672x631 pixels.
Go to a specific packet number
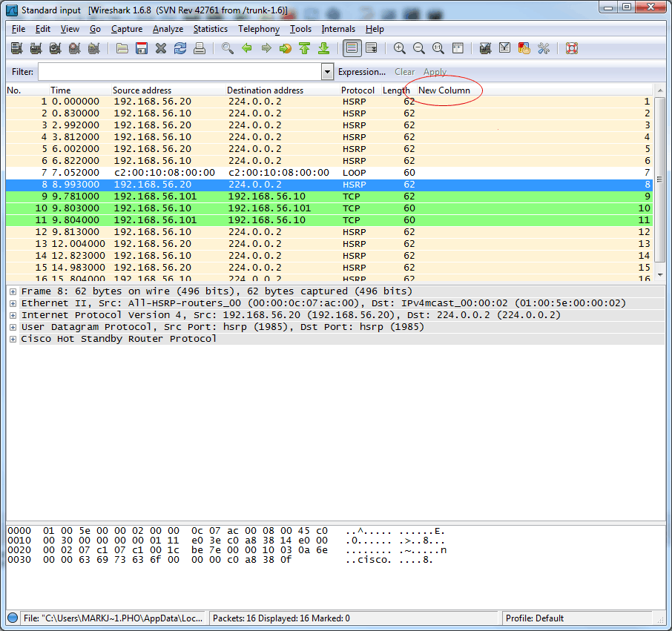[x=286, y=48]
